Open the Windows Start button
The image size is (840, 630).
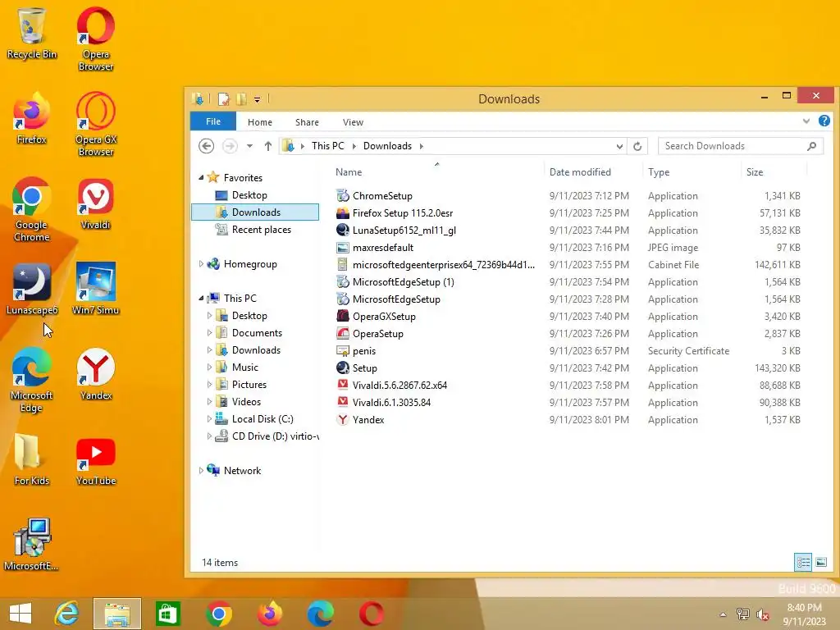[21, 614]
